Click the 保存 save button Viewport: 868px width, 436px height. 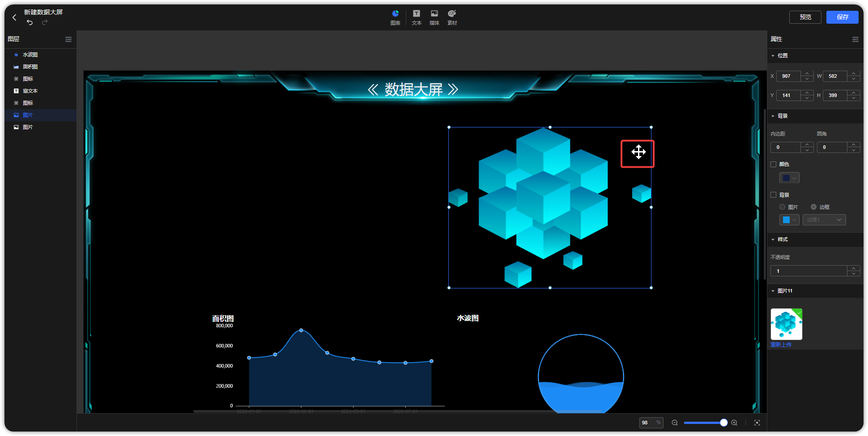pyautogui.click(x=842, y=17)
